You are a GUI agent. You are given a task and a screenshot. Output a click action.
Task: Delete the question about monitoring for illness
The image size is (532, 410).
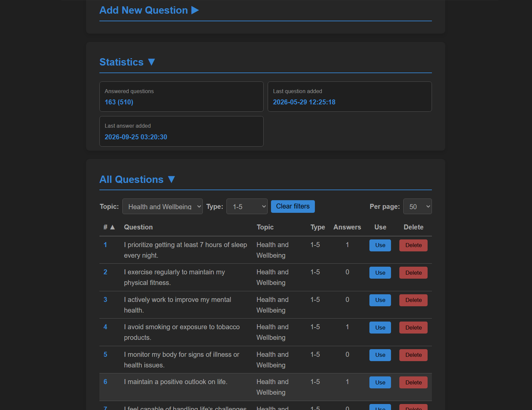[413, 355]
